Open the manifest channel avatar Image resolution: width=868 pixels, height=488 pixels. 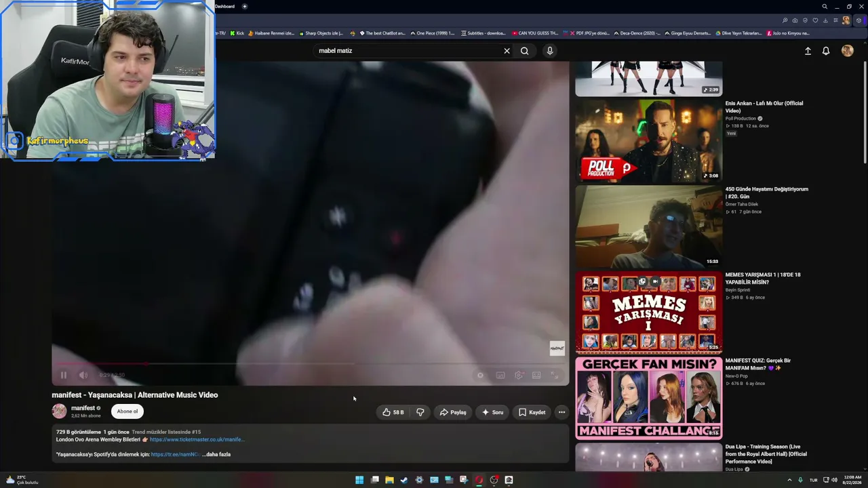point(60,411)
